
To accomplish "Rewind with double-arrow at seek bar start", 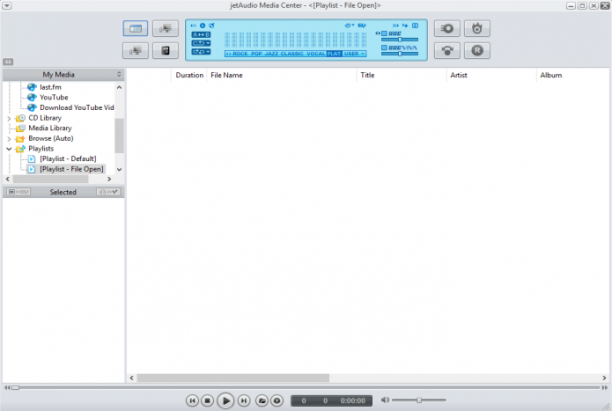I will coord(7,388).
